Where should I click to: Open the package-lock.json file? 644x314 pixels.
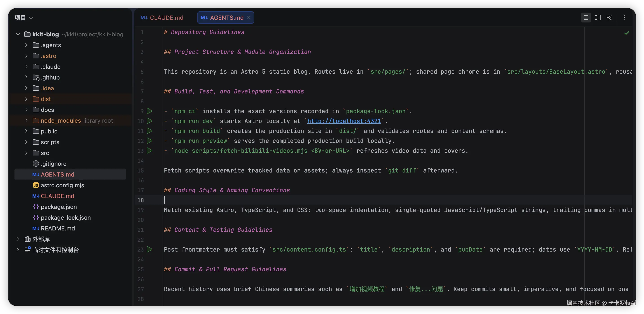click(x=70, y=217)
